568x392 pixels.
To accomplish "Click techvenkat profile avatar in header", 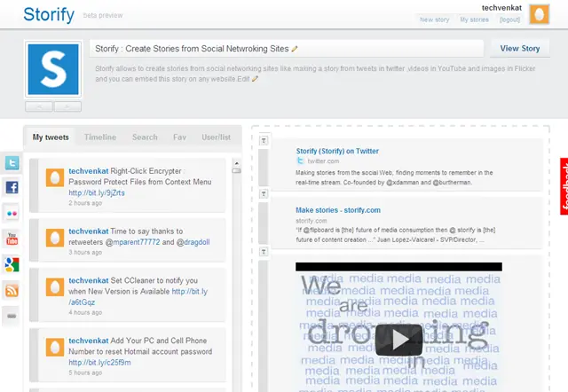I will (x=540, y=14).
